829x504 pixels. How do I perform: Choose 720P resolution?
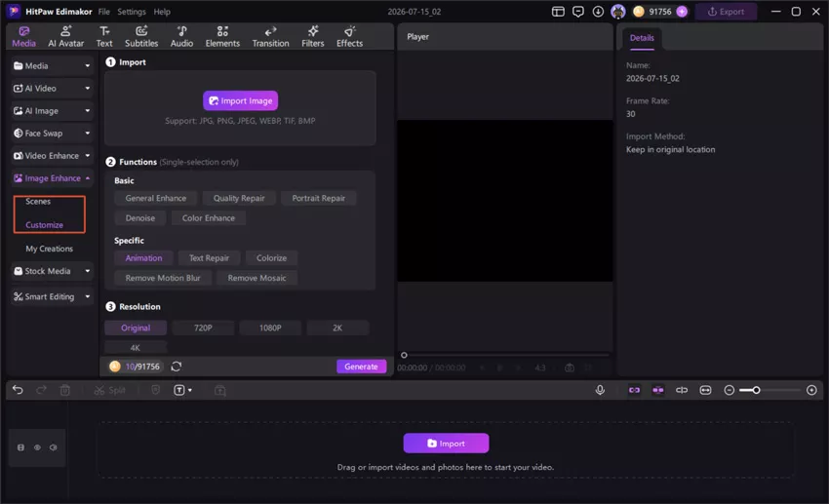pos(203,328)
